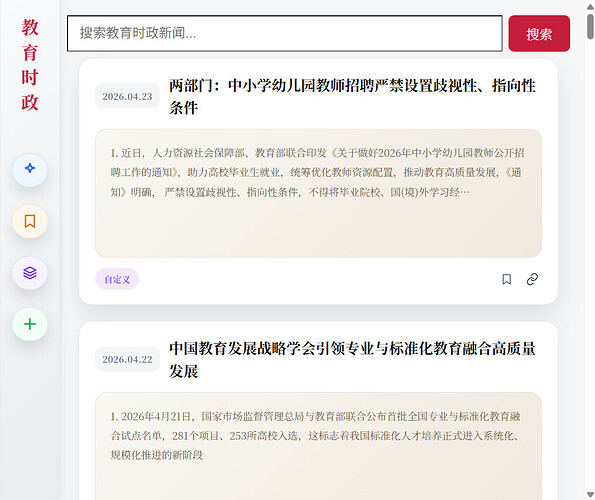Click the 2026.04.22 date badge
Image resolution: width=595 pixels, height=500 pixels.
point(127,359)
